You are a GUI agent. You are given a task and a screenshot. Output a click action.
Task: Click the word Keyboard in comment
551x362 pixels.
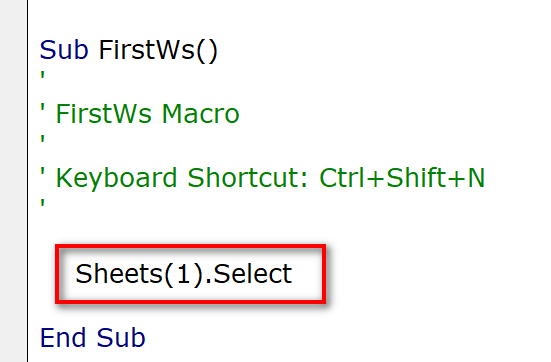pyautogui.click(x=116, y=178)
